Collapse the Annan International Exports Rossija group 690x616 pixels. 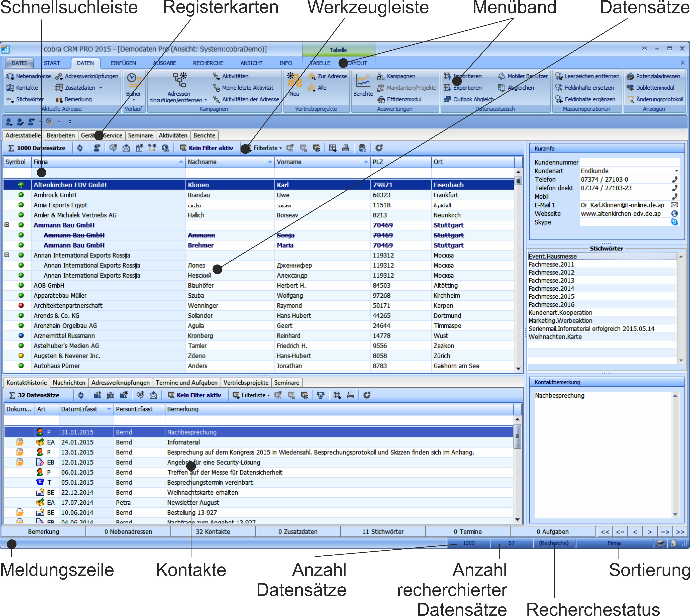pos(7,255)
